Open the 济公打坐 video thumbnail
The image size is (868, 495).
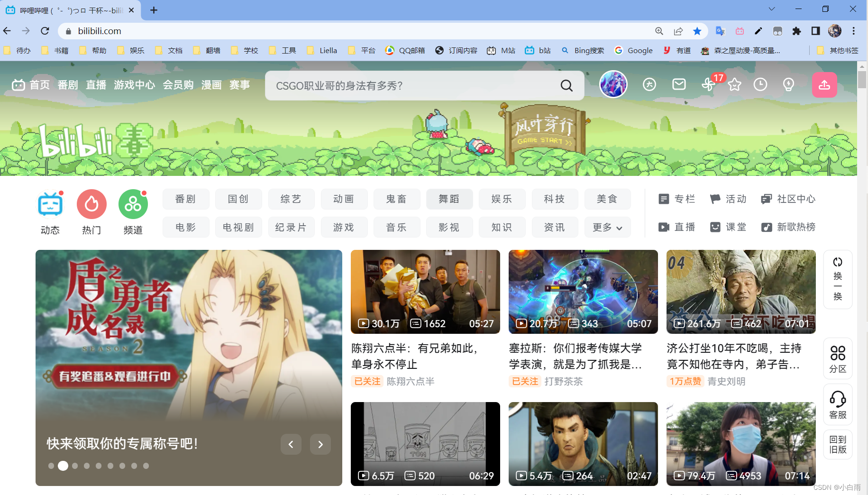741,292
